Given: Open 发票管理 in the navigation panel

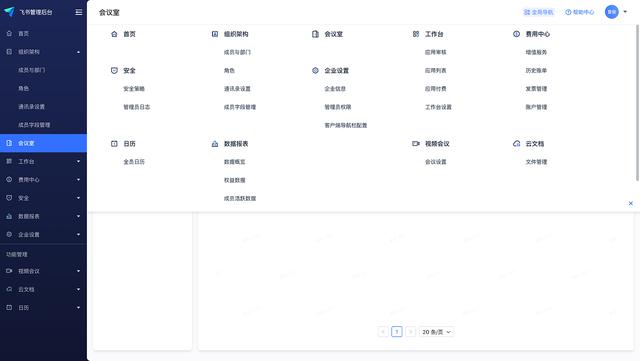Looking at the screenshot, I should pos(536,89).
